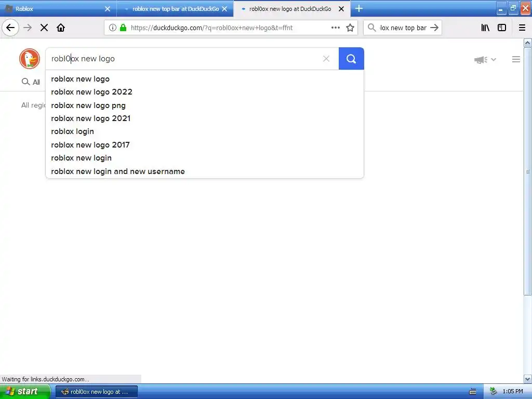Close the roblox new top bar tab
The image size is (532, 399).
224,9
